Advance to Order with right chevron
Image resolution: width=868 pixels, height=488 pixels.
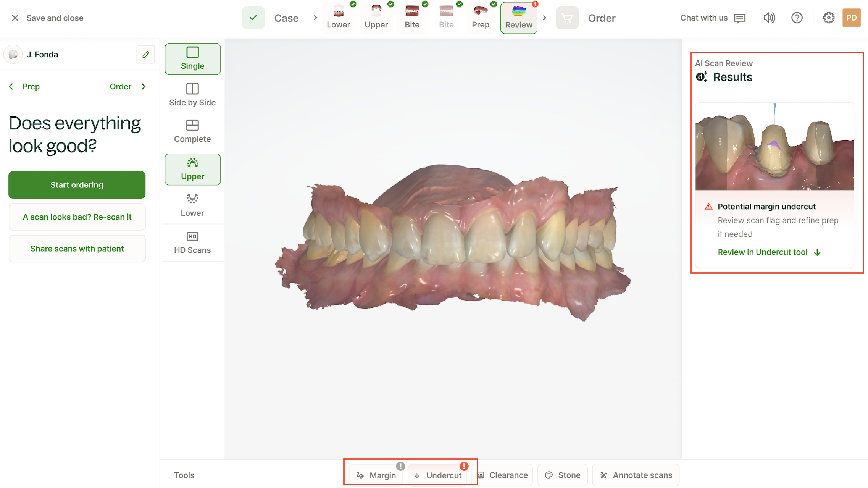click(144, 87)
